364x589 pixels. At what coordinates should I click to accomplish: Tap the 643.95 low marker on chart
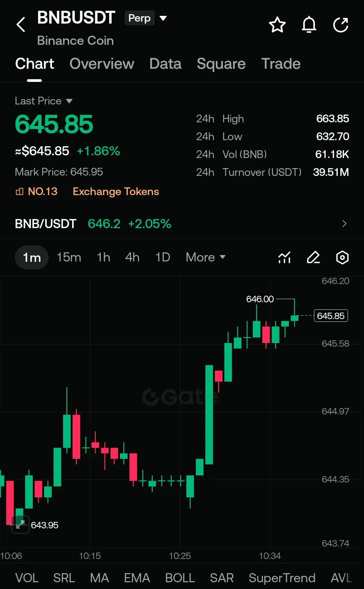44,525
